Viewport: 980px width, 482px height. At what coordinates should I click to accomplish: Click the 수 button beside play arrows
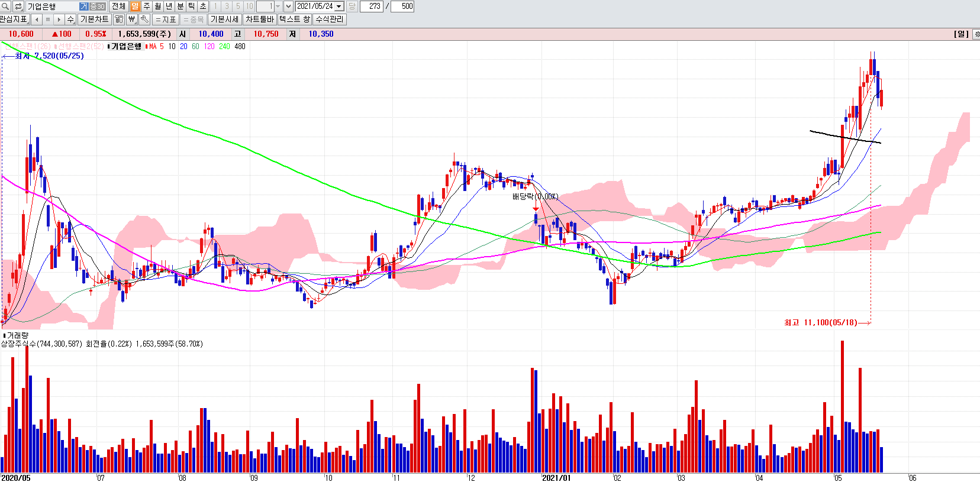click(x=70, y=20)
